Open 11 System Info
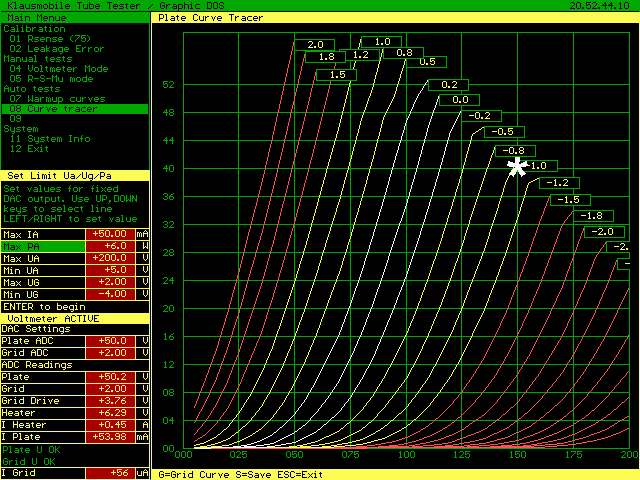 [50, 139]
